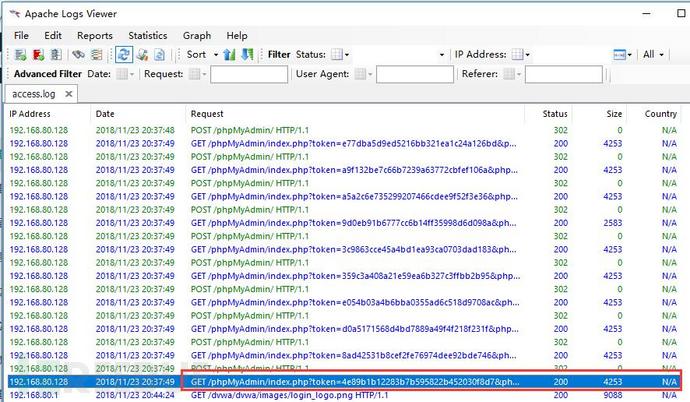Open the File menu
Image resolution: width=690 pixels, height=402 pixels.
[x=21, y=36]
